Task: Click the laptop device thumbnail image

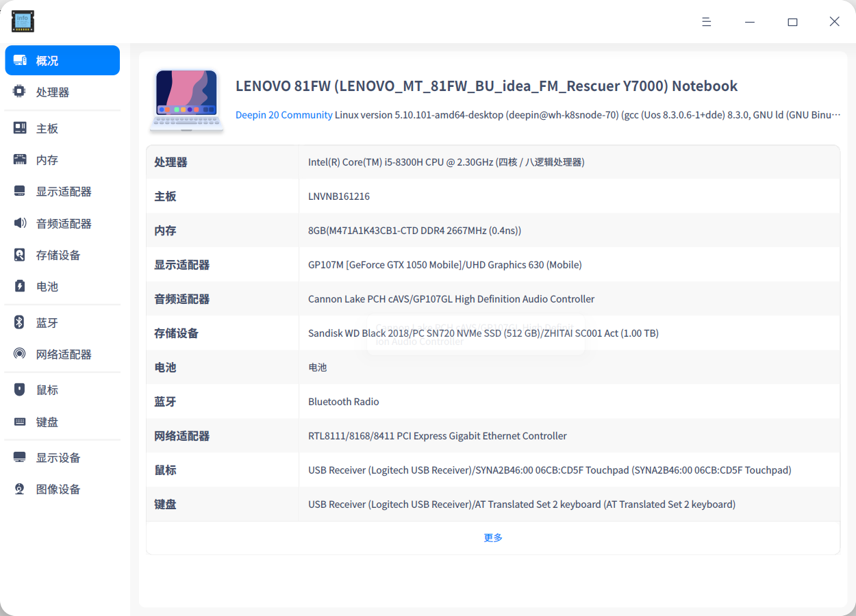Action: (x=186, y=99)
